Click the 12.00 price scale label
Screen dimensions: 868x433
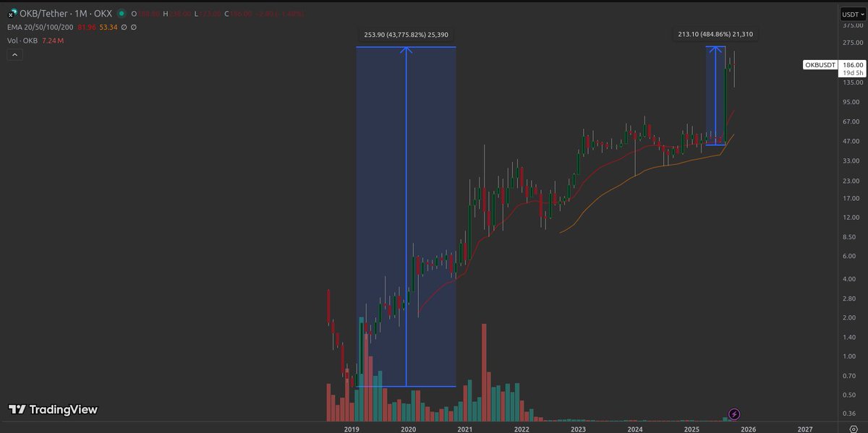[x=851, y=217]
